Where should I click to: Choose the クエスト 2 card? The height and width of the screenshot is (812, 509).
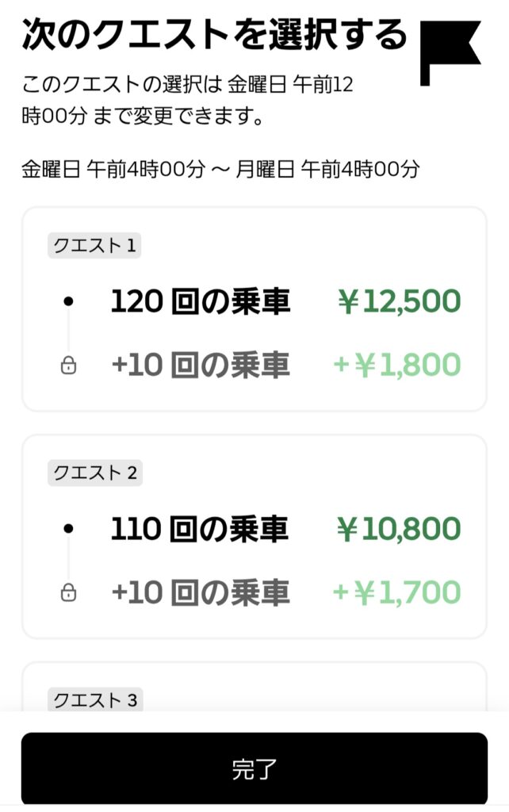click(x=254, y=536)
